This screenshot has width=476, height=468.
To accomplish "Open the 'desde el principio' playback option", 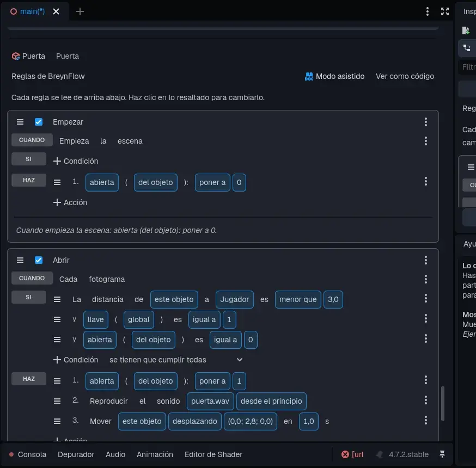I will (x=271, y=401).
